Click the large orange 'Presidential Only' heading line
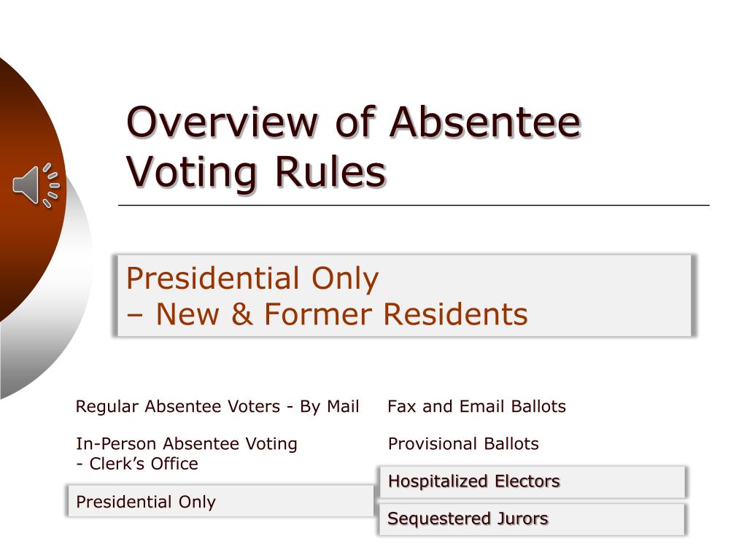The width and height of the screenshot is (747, 560). point(252,279)
